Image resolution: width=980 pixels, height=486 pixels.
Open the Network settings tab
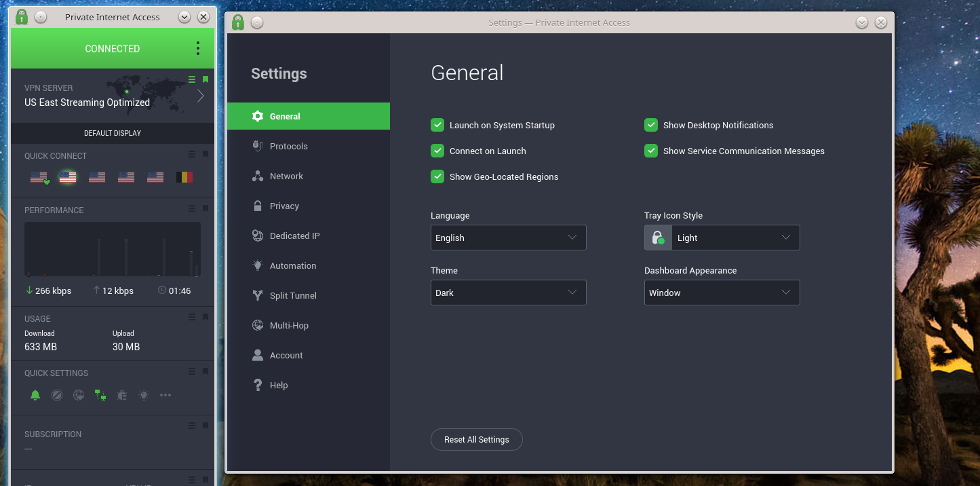click(309, 176)
